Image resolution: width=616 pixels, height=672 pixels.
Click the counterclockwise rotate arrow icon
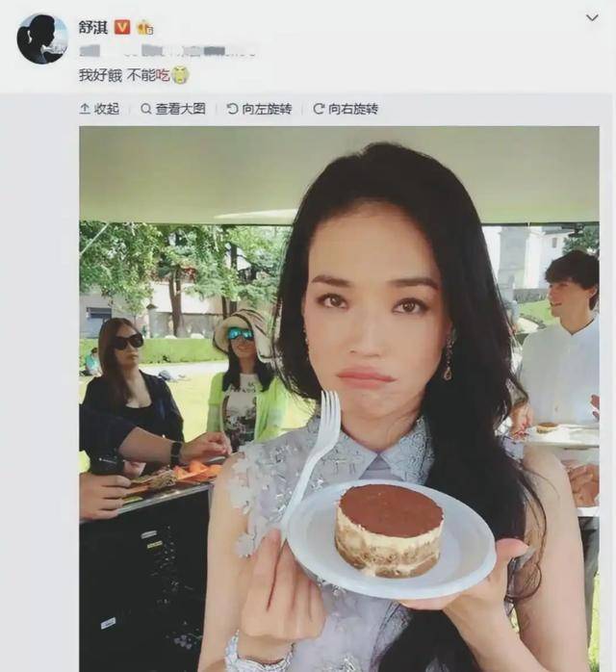click(x=232, y=109)
